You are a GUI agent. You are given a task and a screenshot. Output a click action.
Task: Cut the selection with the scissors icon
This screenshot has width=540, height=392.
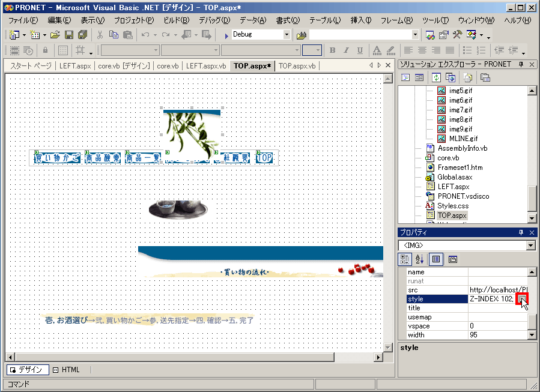pyautogui.click(x=100, y=34)
